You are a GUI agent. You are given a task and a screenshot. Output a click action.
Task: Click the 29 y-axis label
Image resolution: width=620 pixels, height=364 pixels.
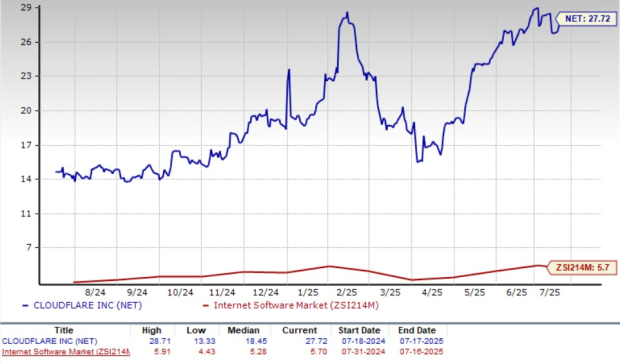pyautogui.click(x=26, y=8)
